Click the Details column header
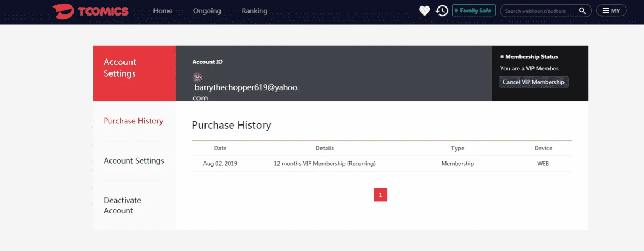This screenshot has height=251, width=644. click(325, 148)
